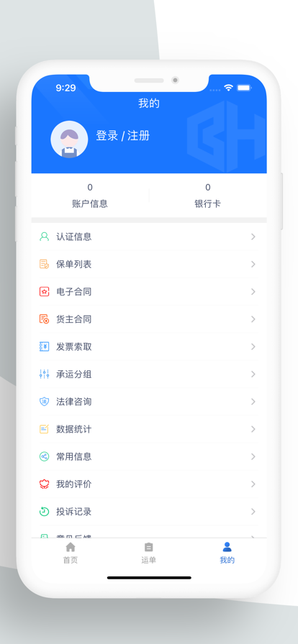Viewport: 298px width, 644px height.
Task: Tap the 保单列表 document icon
Action: click(x=44, y=264)
